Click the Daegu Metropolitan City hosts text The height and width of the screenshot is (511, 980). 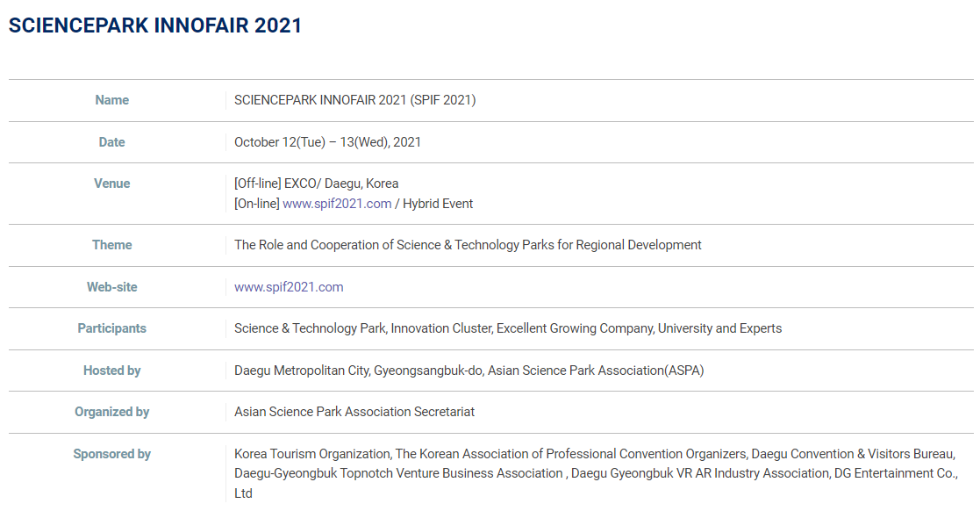[x=469, y=371]
